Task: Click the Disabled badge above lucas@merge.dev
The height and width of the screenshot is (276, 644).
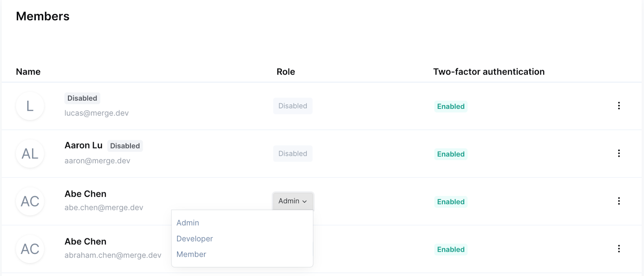Action: tap(82, 98)
